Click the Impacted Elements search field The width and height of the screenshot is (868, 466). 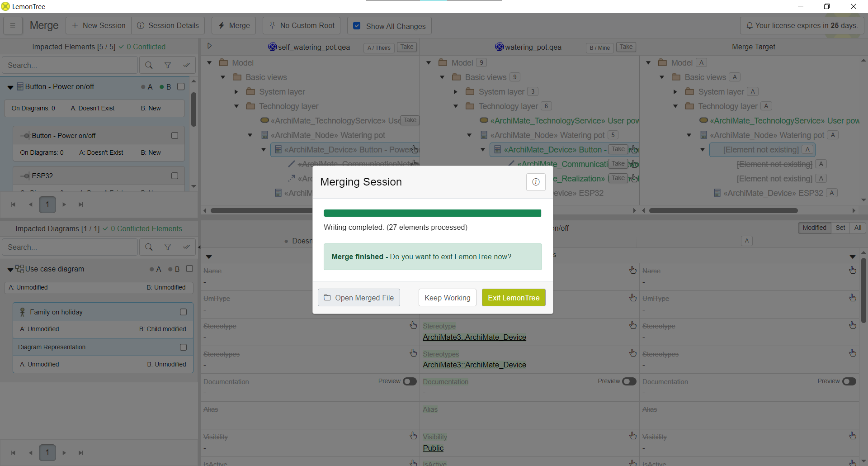pyautogui.click(x=70, y=65)
